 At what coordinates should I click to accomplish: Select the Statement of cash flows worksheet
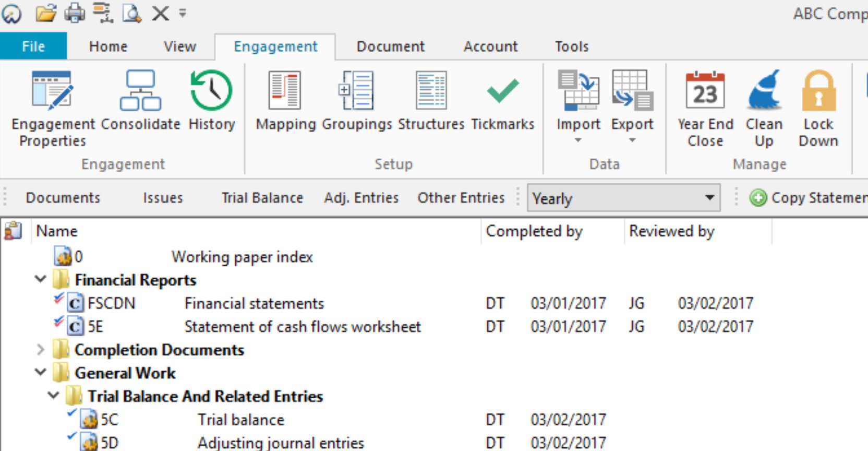coord(302,327)
